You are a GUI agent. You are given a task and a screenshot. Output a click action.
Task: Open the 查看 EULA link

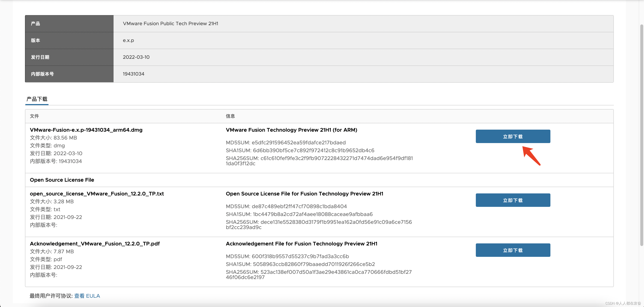(87, 296)
